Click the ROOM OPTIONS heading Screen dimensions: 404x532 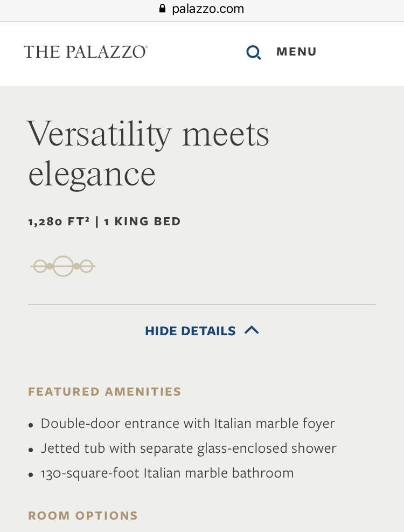(83, 516)
